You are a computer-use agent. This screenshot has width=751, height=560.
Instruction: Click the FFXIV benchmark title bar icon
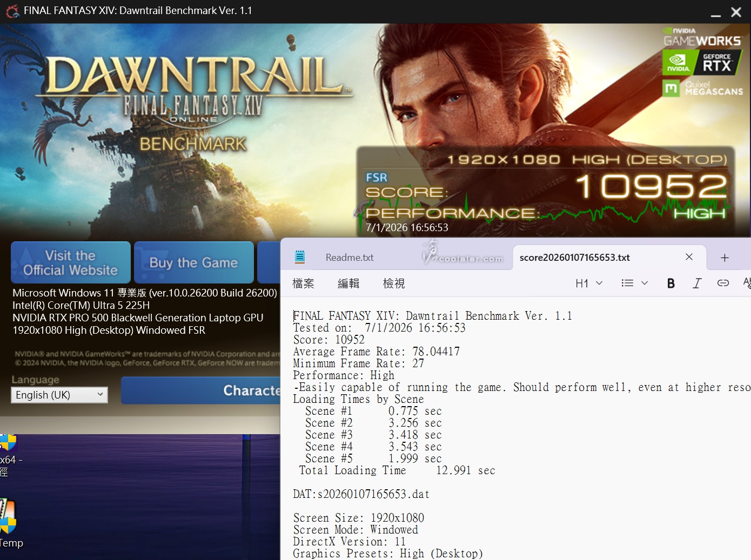click(x=12, y=11)
